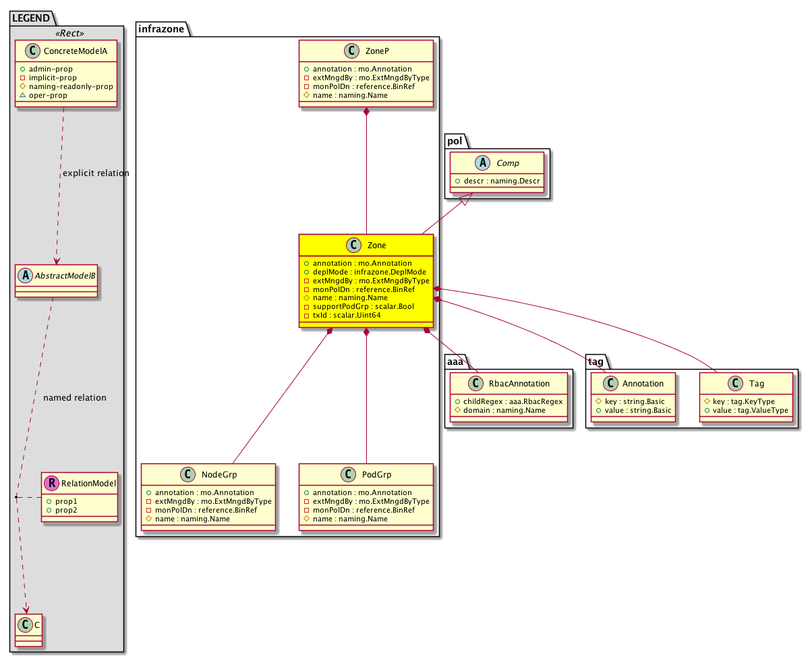Click the RelationModel pink R icon
This screenshot has height=659, width=812.
(51, 483)
